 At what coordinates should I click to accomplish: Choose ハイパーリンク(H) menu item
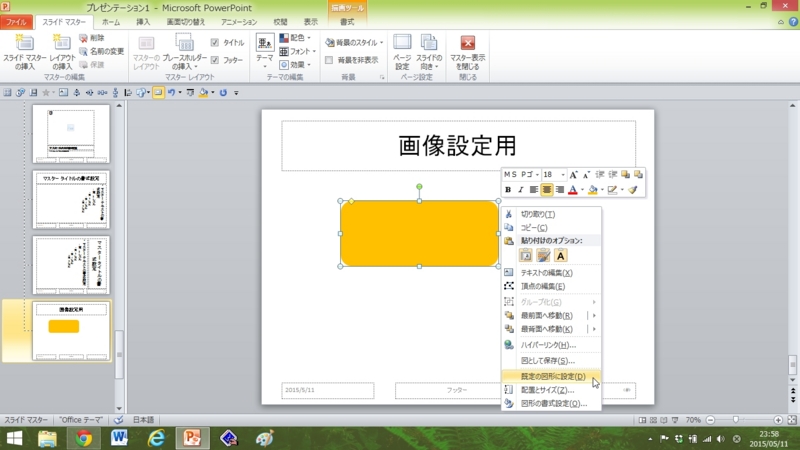tap(551, 345)
